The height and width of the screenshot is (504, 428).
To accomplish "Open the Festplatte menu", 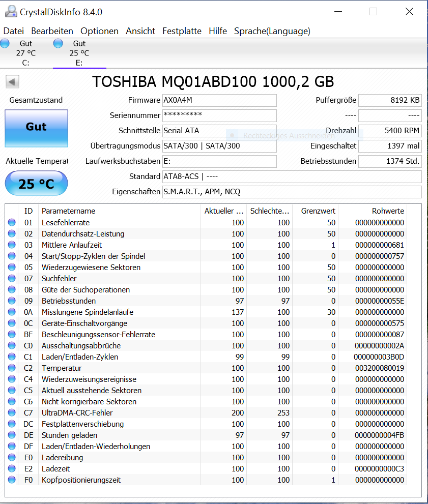I will 182,31.
